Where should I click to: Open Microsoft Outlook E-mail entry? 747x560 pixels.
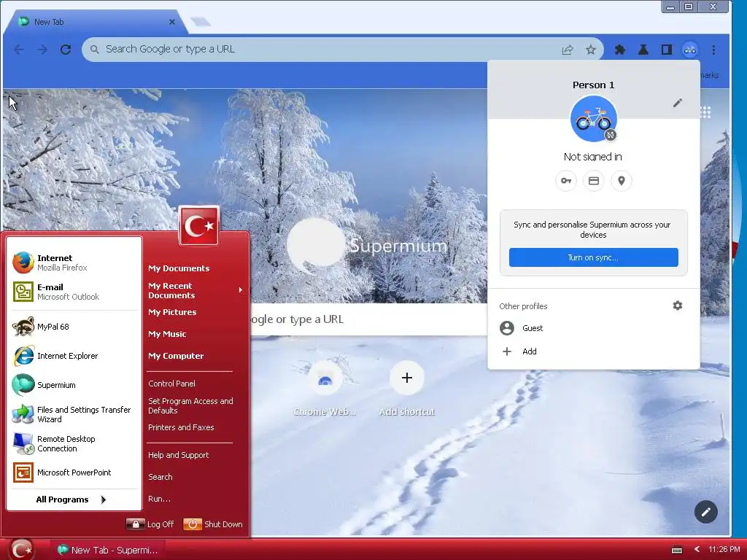pos(74,292)
